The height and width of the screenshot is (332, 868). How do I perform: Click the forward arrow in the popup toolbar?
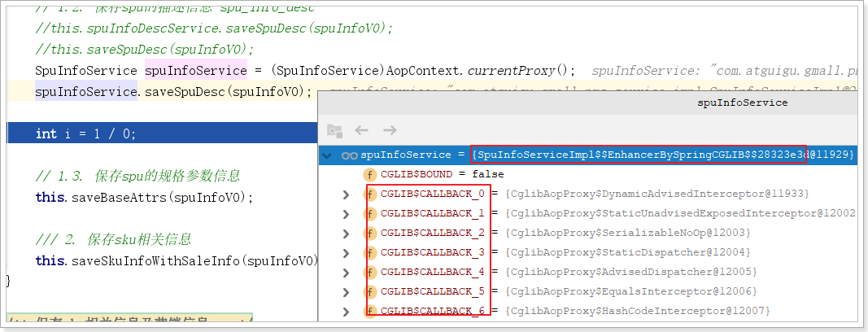pos(390,130)
